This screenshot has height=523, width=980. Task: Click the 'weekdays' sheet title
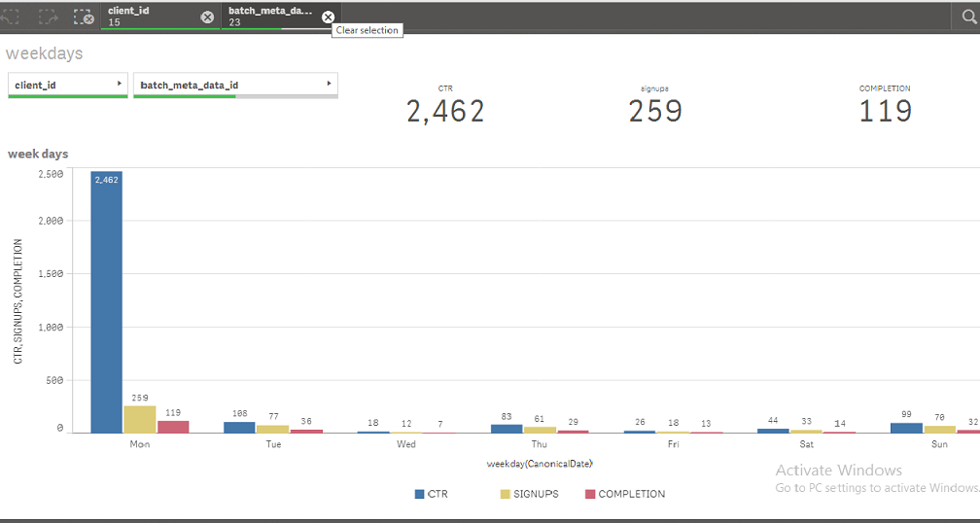45,53
